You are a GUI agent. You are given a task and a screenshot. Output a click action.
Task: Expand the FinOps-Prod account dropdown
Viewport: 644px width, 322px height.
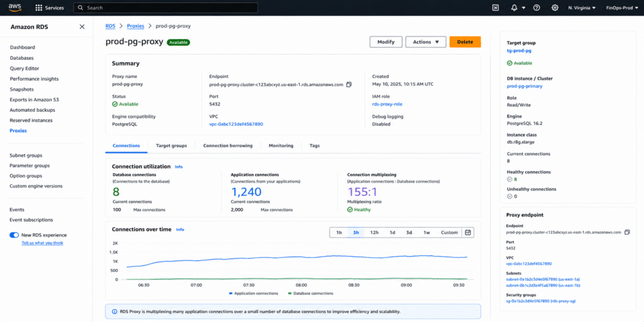coord(622,8)
